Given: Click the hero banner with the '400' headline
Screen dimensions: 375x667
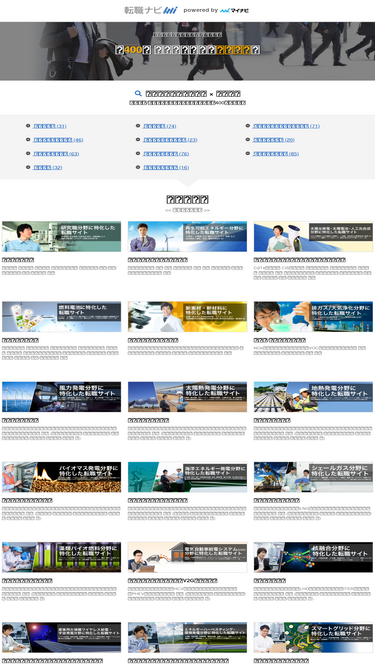Looking at the screenshot, I should [188, 51].
